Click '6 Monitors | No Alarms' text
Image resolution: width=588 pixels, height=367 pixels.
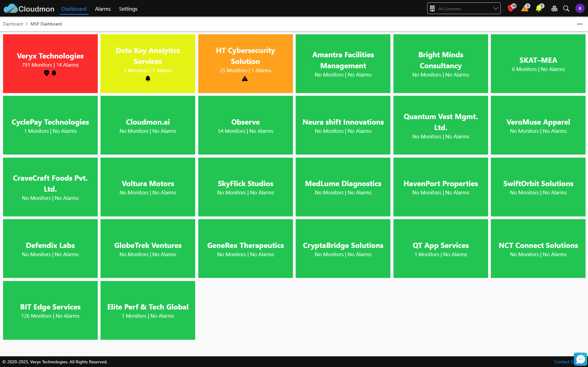tap(538, 69)
